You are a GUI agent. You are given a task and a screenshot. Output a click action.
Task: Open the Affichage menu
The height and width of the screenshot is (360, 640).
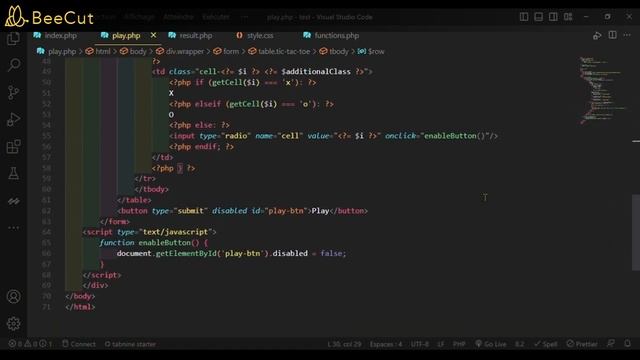click(139, 17)
